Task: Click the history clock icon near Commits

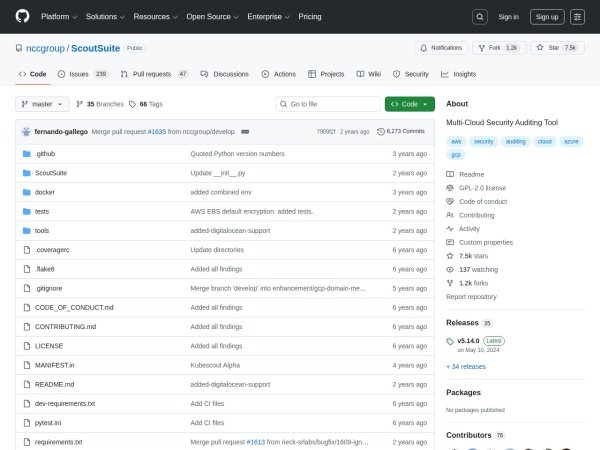Action: 381,132
